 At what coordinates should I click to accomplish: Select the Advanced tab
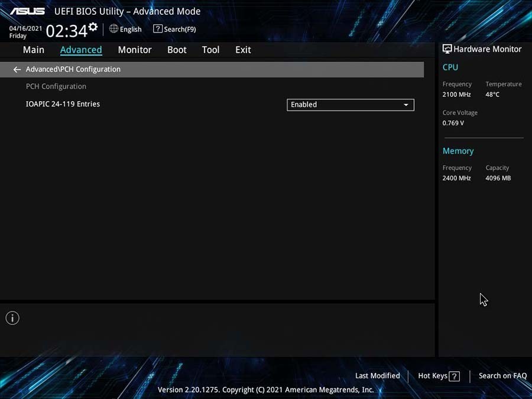coord(81,50)
